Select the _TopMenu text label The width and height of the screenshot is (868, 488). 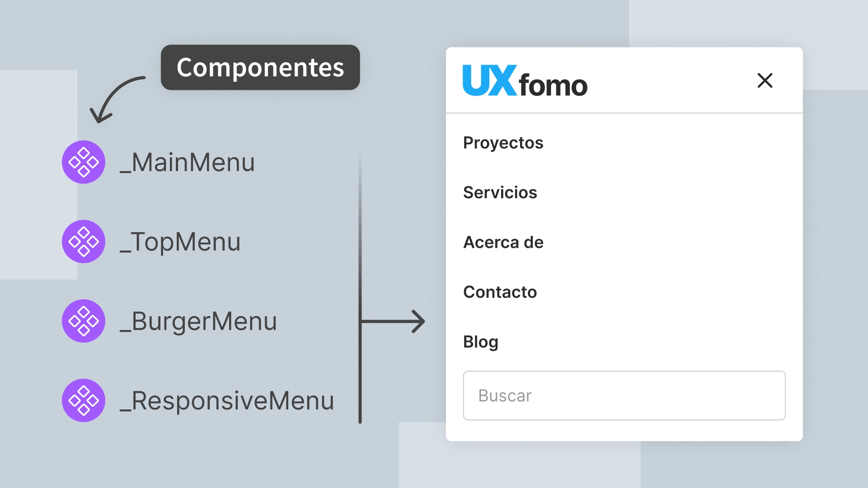pyautogui.click(x=179, y=241)
